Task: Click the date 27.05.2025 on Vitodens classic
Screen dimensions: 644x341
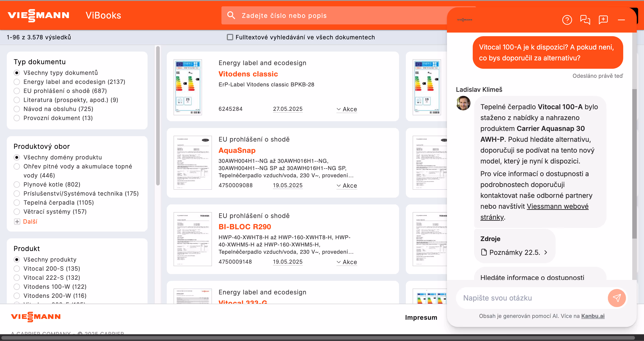Action: 287,109
